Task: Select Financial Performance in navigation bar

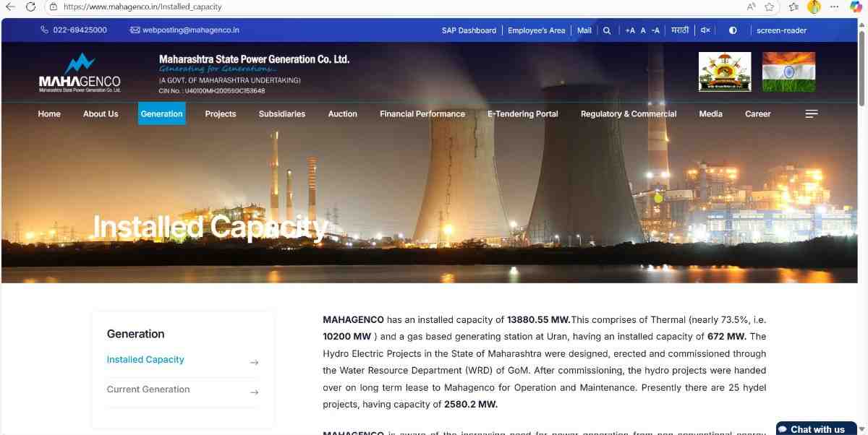Action: [422, 114]
